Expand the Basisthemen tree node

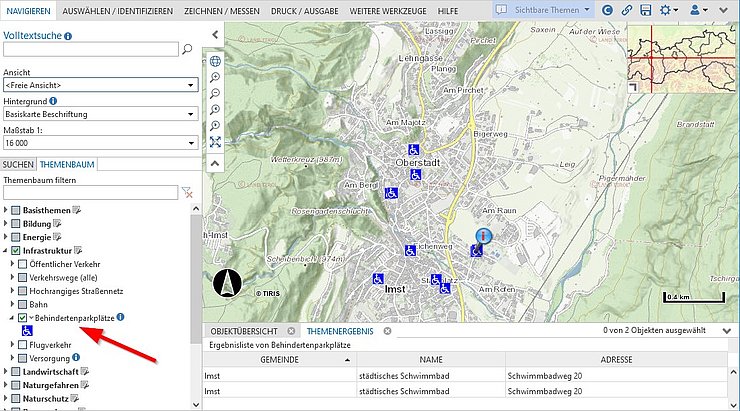pyautogui.click(x=6, y=211)
